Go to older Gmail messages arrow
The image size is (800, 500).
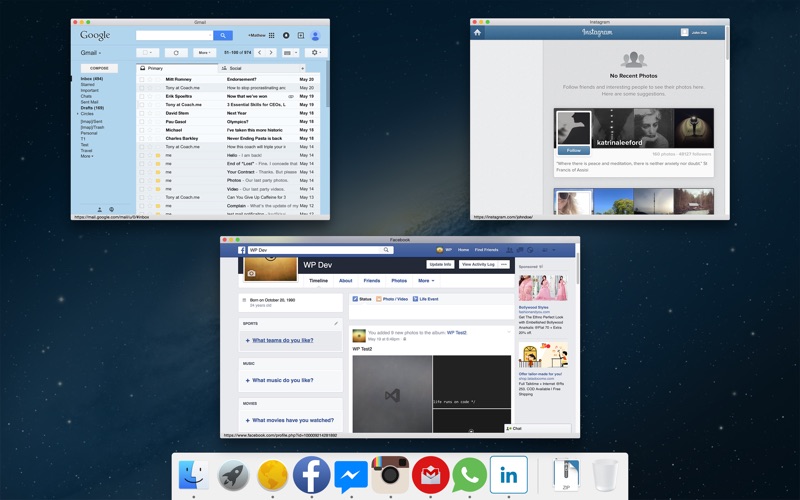(x=271, y=53)
